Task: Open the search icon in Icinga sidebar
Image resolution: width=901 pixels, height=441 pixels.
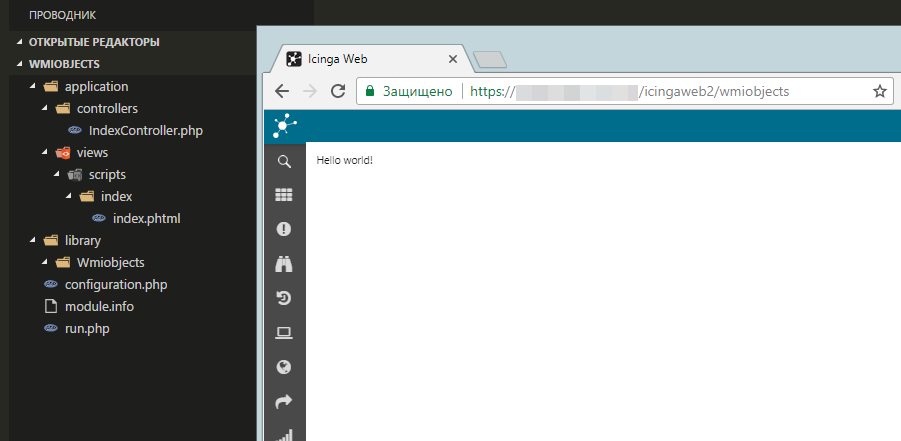Action: pyautogui.click(x=284, y=162)
